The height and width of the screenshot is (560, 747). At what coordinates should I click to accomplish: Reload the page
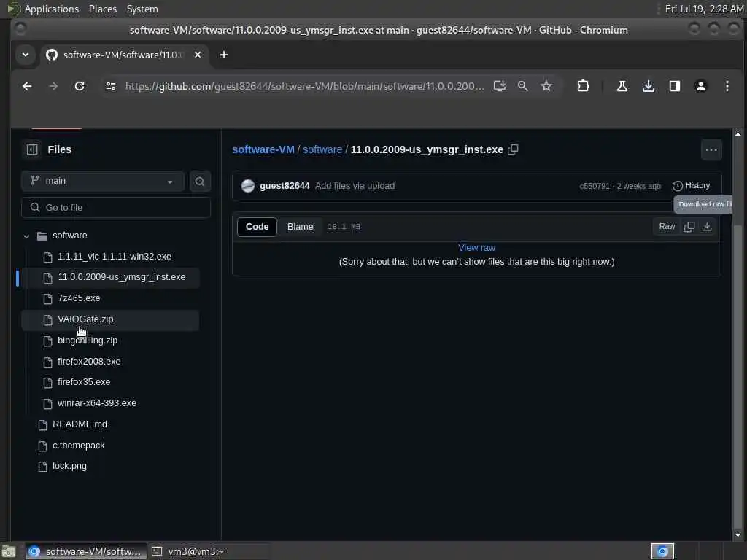tap(80, 86)
